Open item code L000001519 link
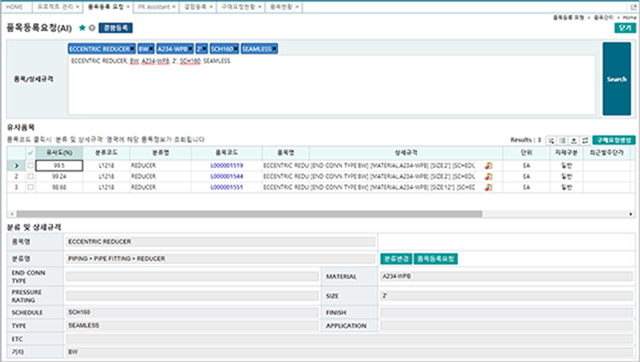 click(x=227, y=166)
